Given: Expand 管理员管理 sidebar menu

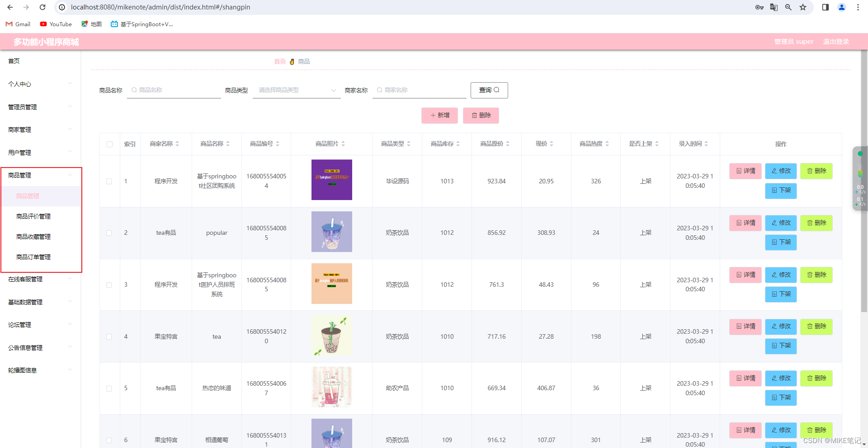Looking at the screenshot, I should [x=40, y=107].
